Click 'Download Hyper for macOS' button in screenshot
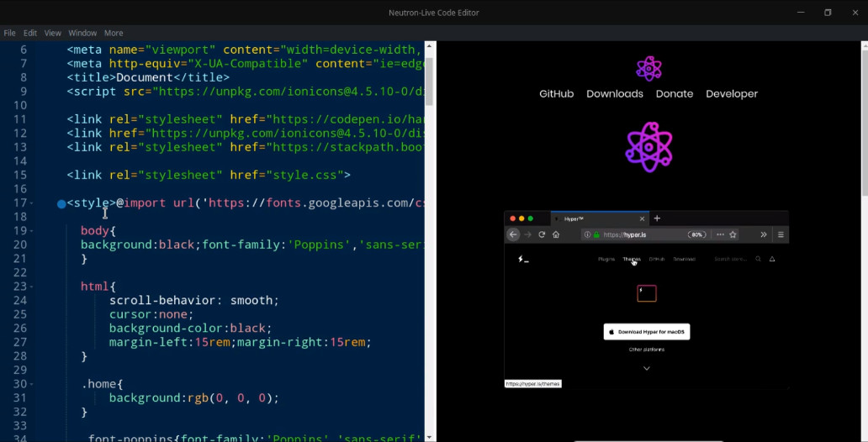The height and width of the screenshot is (442, 868). (x=647, y=332)
